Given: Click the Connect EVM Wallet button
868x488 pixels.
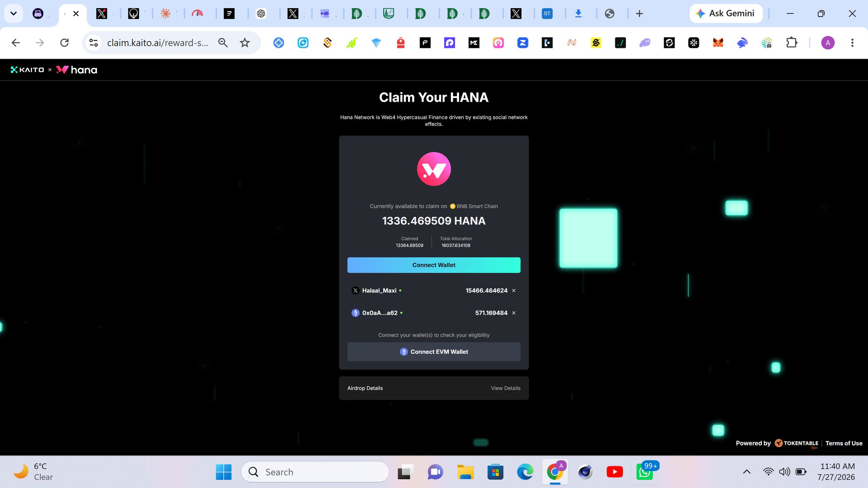Looking at the screenshot, I should point(434,352).
